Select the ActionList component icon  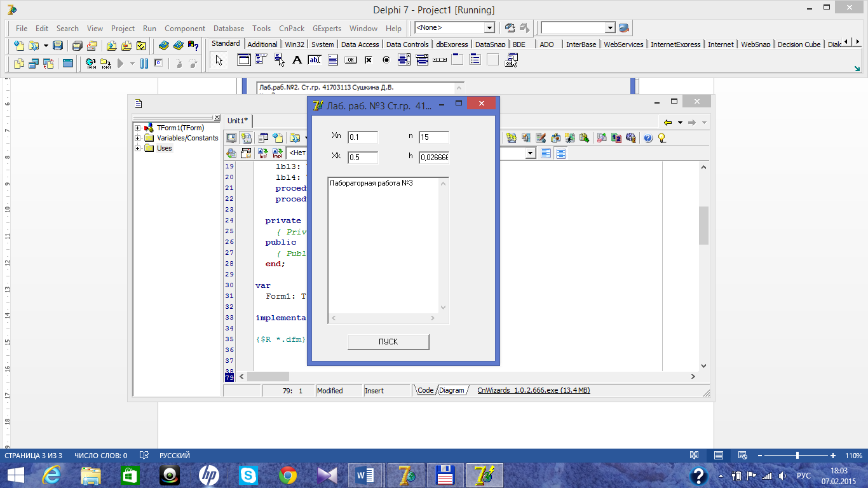click(512, 60)
